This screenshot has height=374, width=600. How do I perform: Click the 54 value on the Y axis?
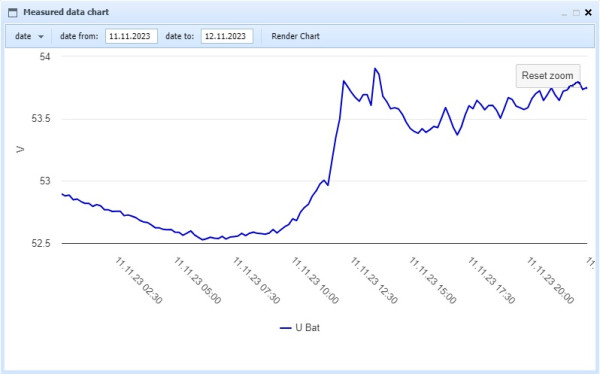[45, 57]
